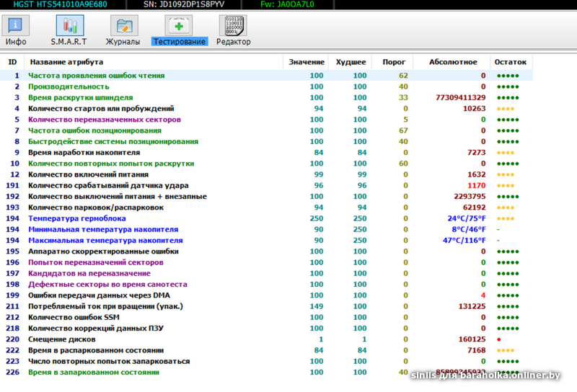Select Количество переназначенных секторов row
Viewport: 577px width, 392px height.
pos(266,120)
